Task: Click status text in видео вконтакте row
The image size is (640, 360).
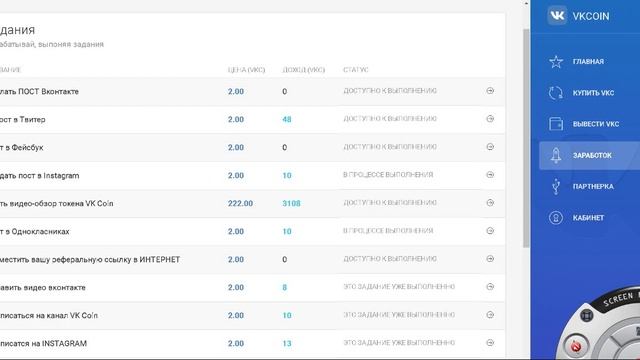Action: click(399, 287)
